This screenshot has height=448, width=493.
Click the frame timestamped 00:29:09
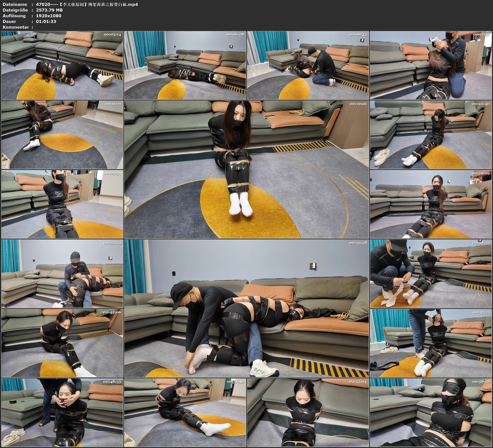[431, 204]
